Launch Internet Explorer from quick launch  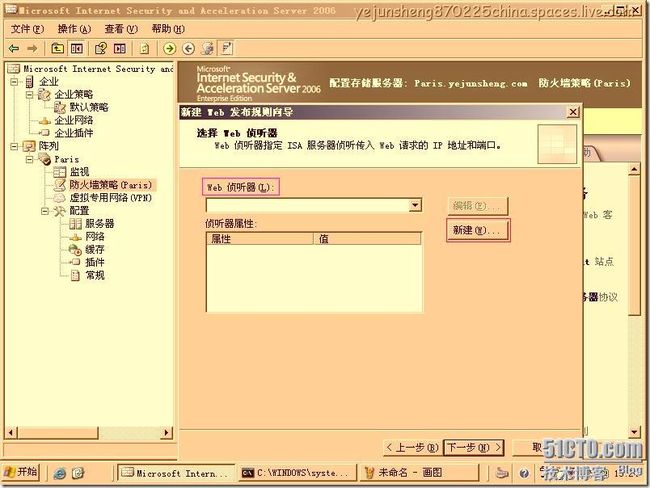click(60, 473)
